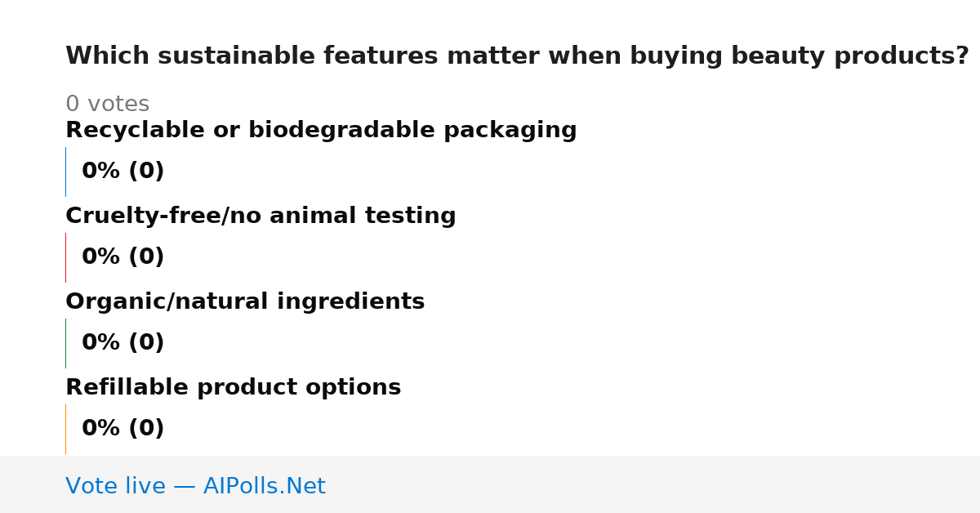This screenshot has height=513, width=980.
Task: Click the 0 votes counter text
Action: pyautogui.click(x=107, y=105)
